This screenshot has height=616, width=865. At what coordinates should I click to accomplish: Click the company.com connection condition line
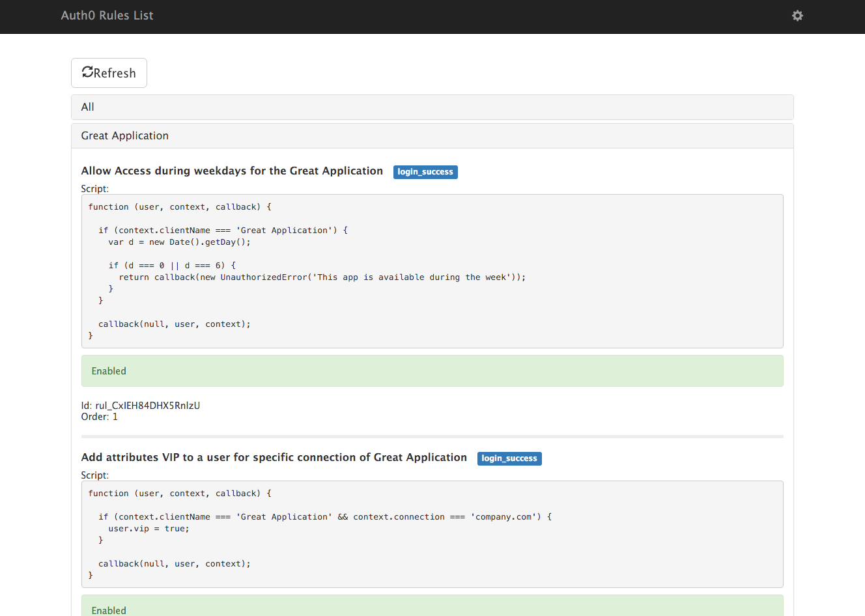click(x=324, y=517)
